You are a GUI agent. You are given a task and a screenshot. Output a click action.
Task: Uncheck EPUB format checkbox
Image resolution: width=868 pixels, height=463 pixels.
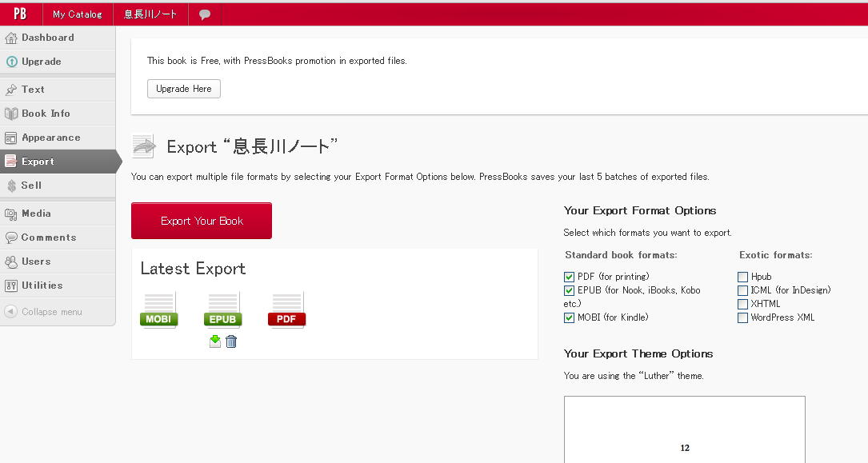(569, 291)
